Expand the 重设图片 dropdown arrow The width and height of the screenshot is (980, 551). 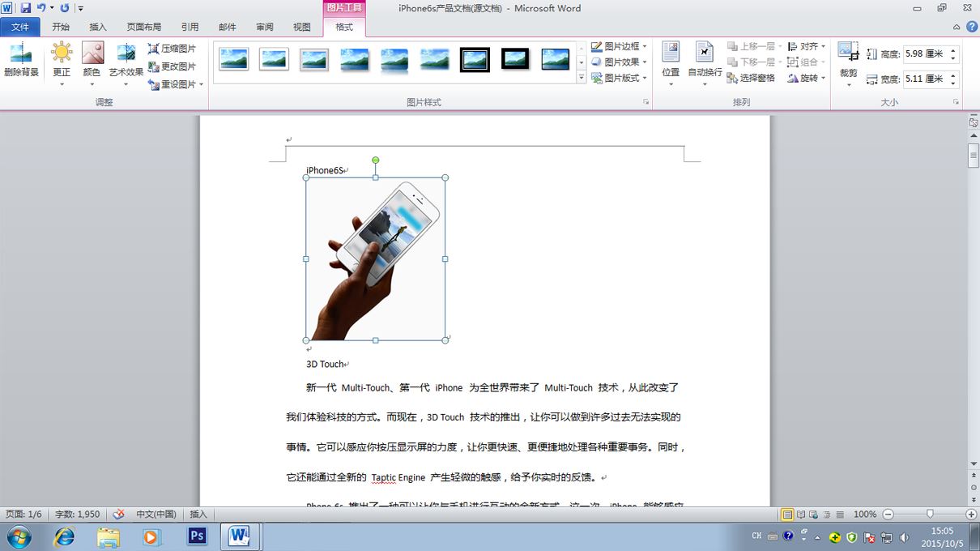(202, 84)
